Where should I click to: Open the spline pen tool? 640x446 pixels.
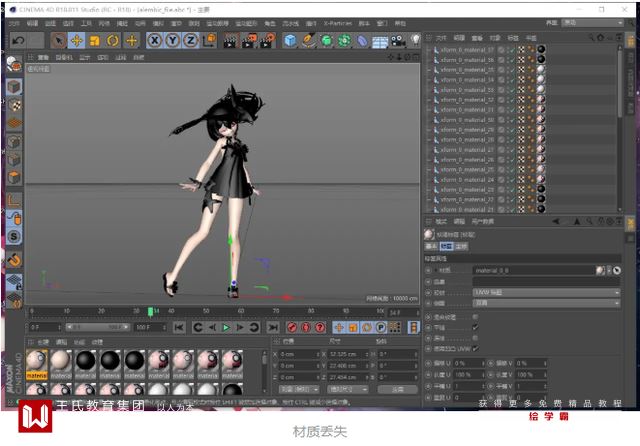pyautogui.click(x=309, y=40)
